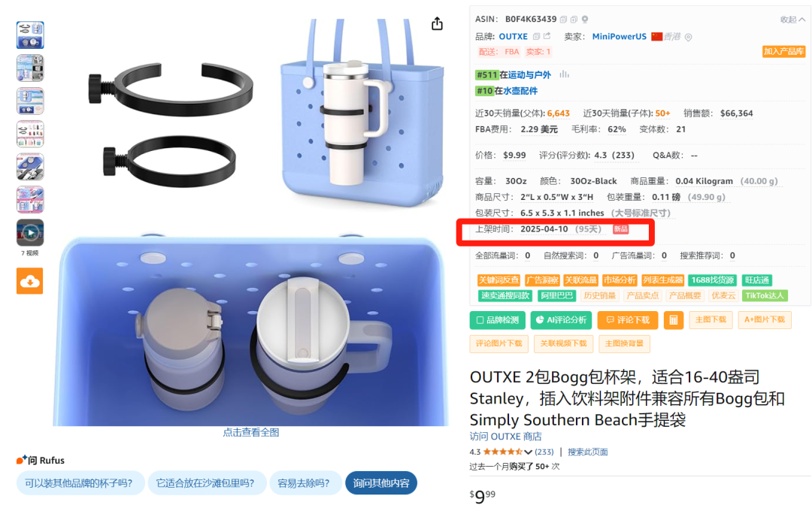Open the 关键词反查 tag
The height and width of the screenshot is (517, 812).
coord(498,280)
